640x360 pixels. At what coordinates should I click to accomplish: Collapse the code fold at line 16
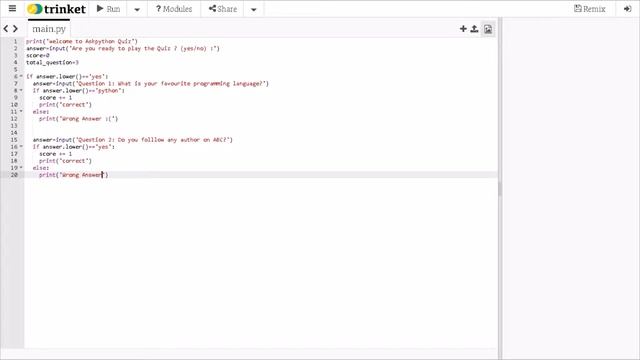click(21, 147)
